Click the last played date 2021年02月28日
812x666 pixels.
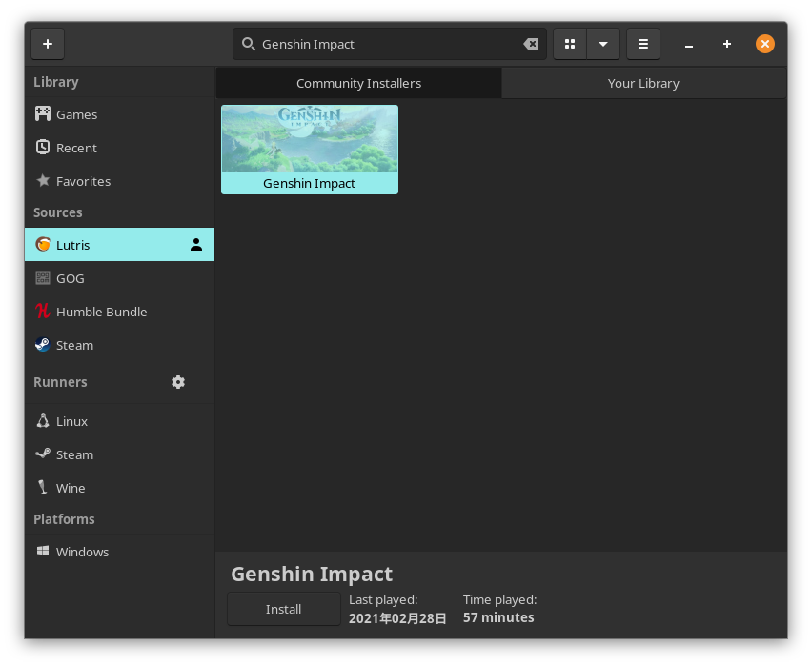point(397,618)
